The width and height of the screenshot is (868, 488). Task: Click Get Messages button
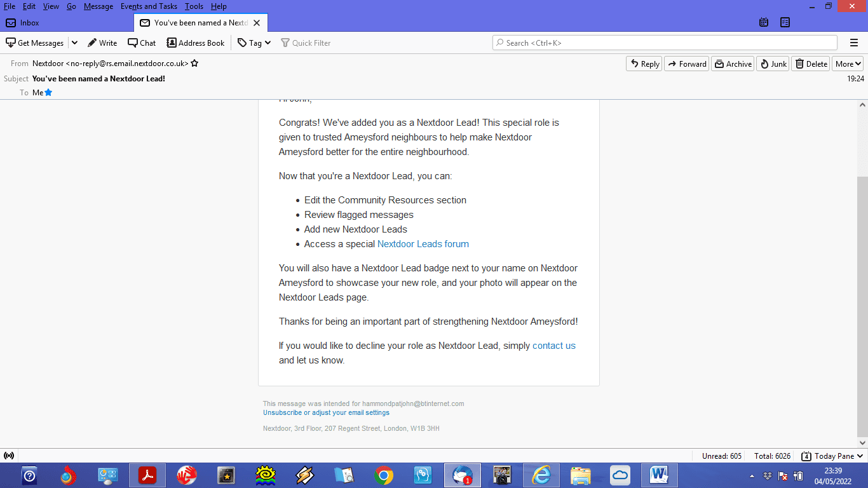(35, 43)
